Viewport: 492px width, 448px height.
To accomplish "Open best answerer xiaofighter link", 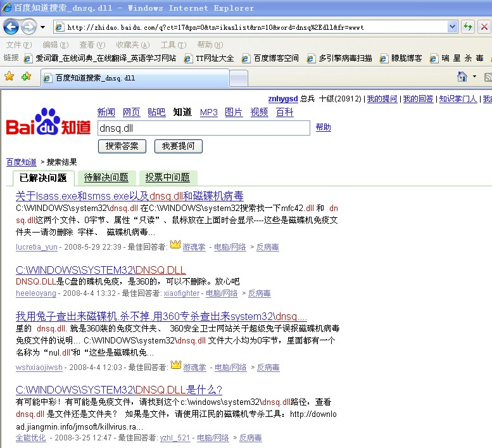I will click(181, 293).
